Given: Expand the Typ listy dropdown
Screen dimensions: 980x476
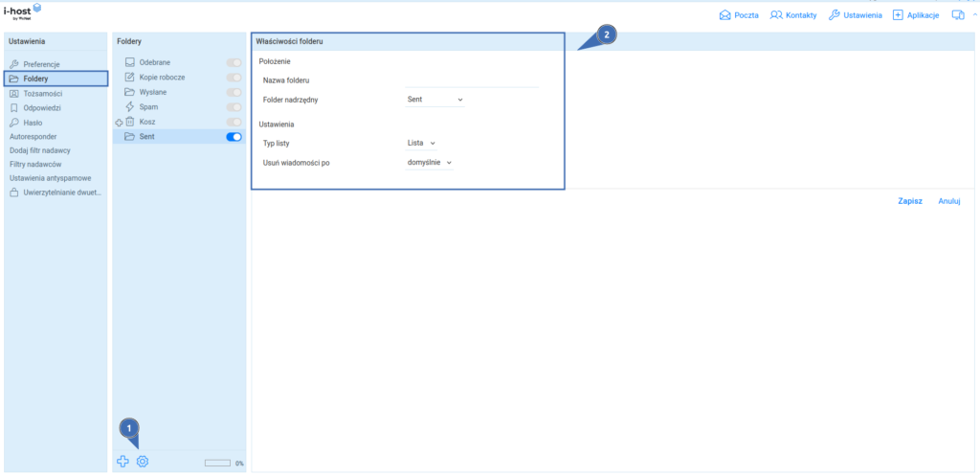Looking at the screenshot, I should (x=421, y=143).
